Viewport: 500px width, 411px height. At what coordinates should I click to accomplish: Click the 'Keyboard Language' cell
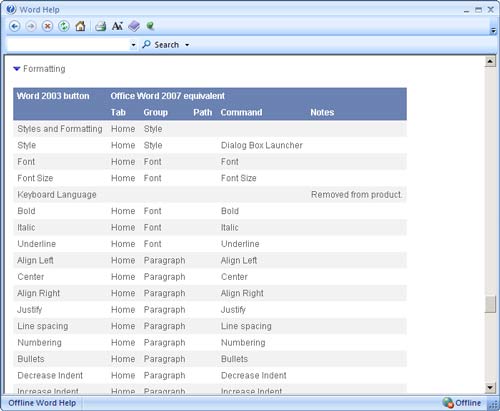[x=57, y=195]
